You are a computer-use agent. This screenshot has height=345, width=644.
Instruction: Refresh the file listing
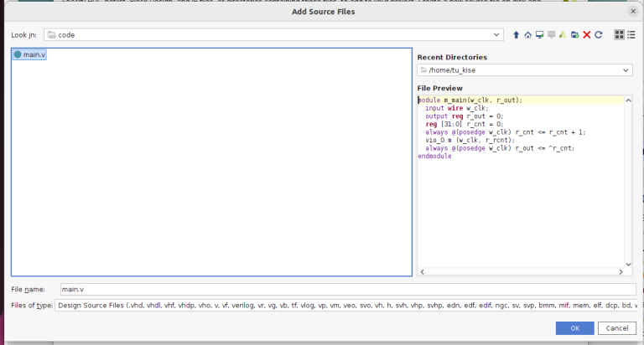tap(598, 35)
